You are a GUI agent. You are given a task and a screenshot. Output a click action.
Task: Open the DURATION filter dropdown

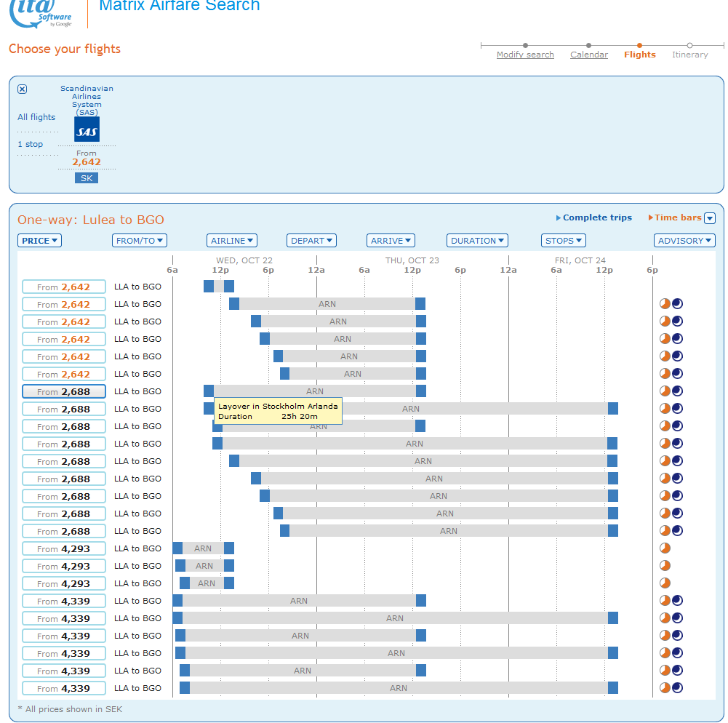(x=477, y=241)
